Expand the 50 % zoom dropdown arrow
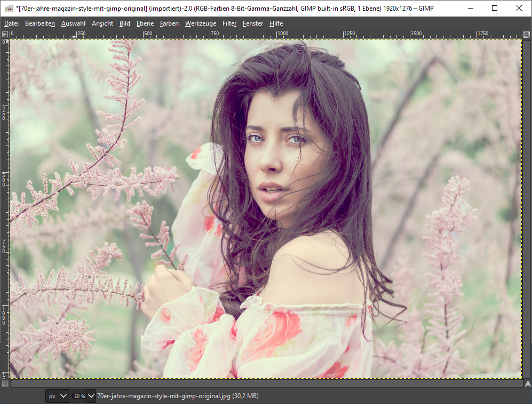Image resolution: width=532 pixels, height=404 pixels. pos(91,396)
